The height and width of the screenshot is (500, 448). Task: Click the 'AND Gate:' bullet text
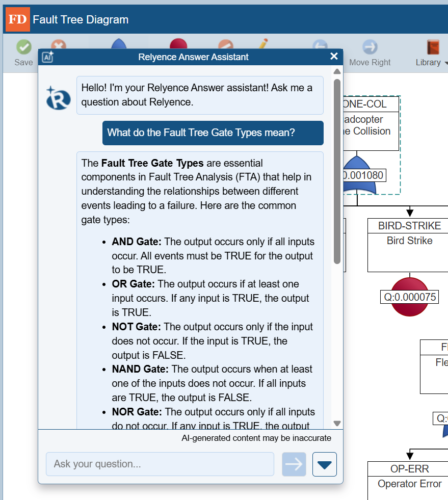click(137, 241)
